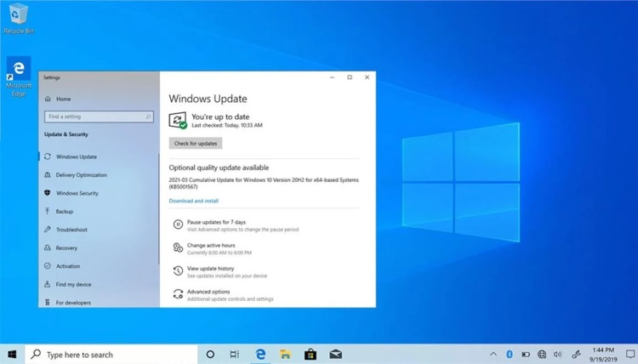Show hidden icons in system tray
This screenshot has height=364, width=638.
tap(493, 354)
